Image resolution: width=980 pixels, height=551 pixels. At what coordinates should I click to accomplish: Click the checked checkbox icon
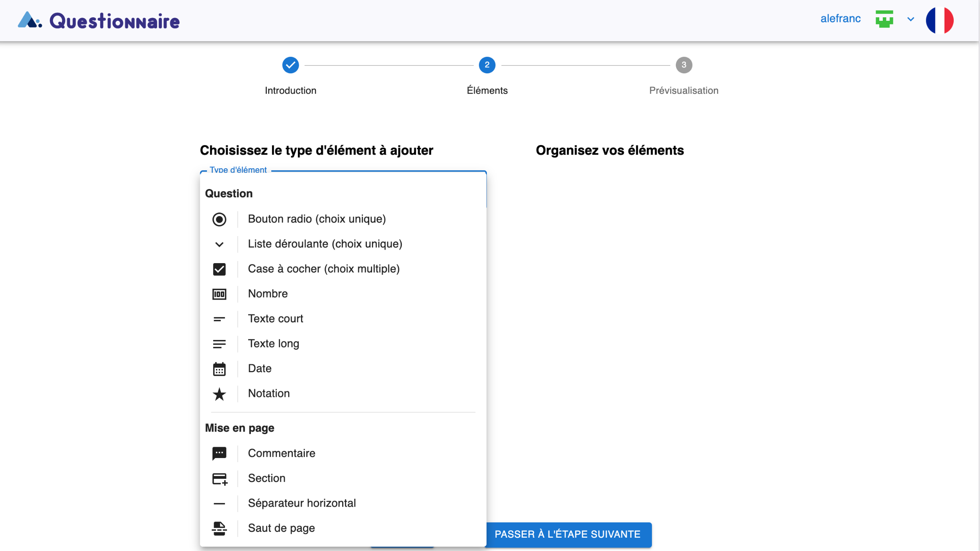click(x=219, y=269)
